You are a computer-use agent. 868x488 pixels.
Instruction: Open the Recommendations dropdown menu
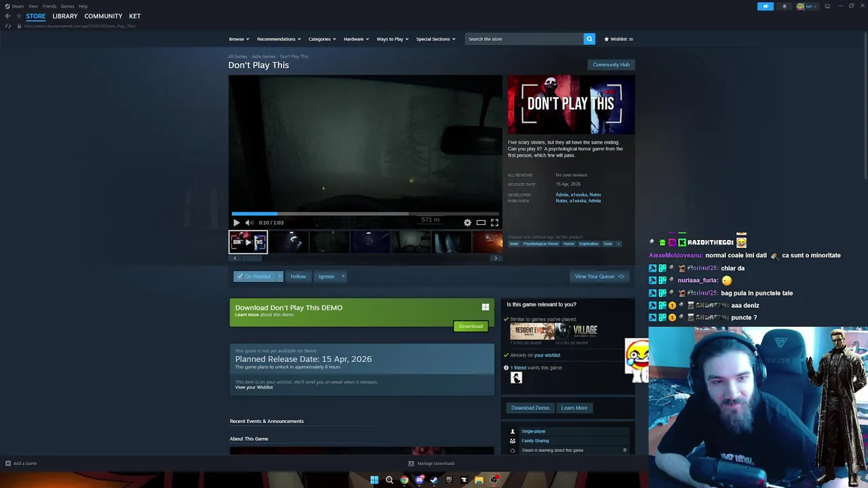(279, 39)
